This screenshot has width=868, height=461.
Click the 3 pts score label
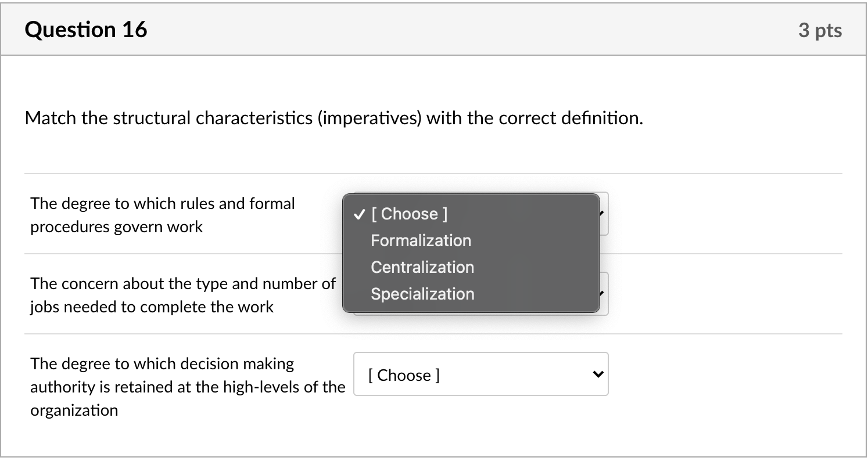pos(820,30)
